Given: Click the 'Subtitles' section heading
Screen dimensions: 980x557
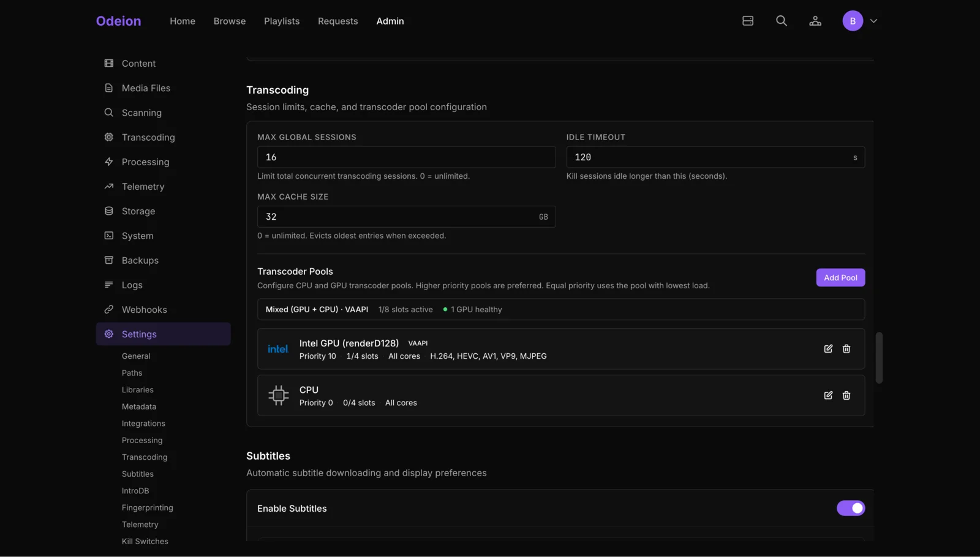Looking at the screenshot, I should pos(268,456).
